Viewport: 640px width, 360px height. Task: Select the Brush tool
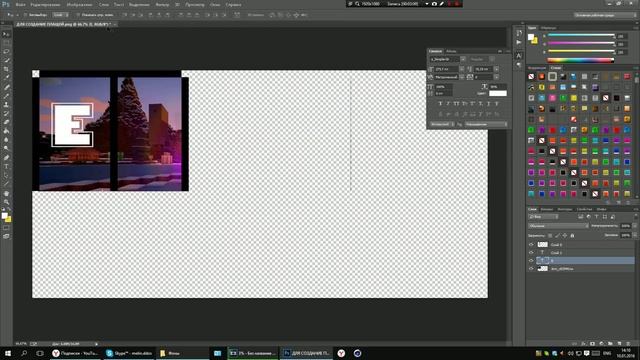6,96
